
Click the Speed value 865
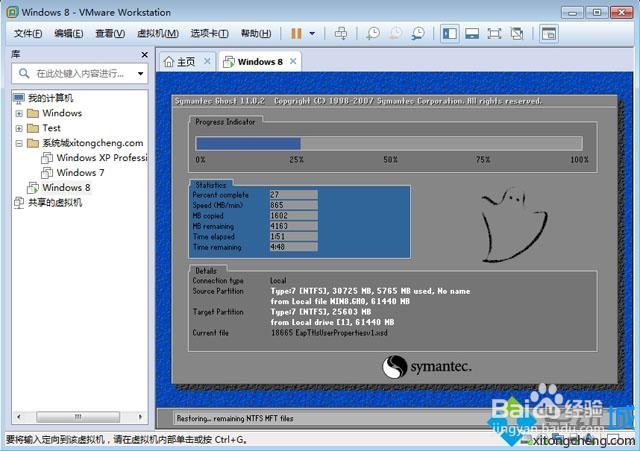293,205
